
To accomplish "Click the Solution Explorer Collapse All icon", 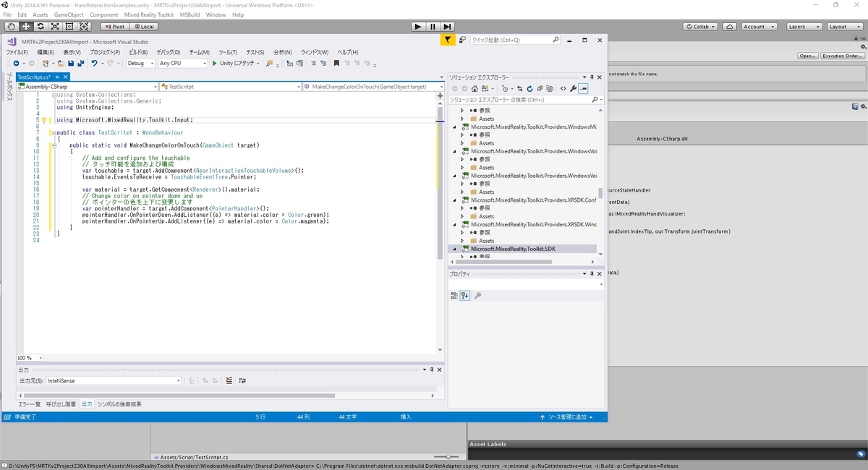I will 540,88.
